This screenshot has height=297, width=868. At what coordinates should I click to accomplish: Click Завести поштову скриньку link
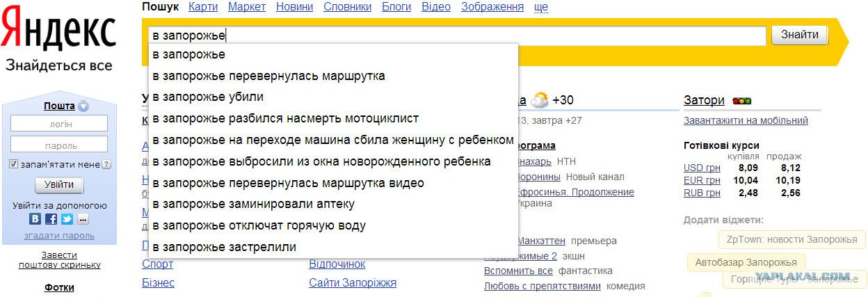coord(59,260)
